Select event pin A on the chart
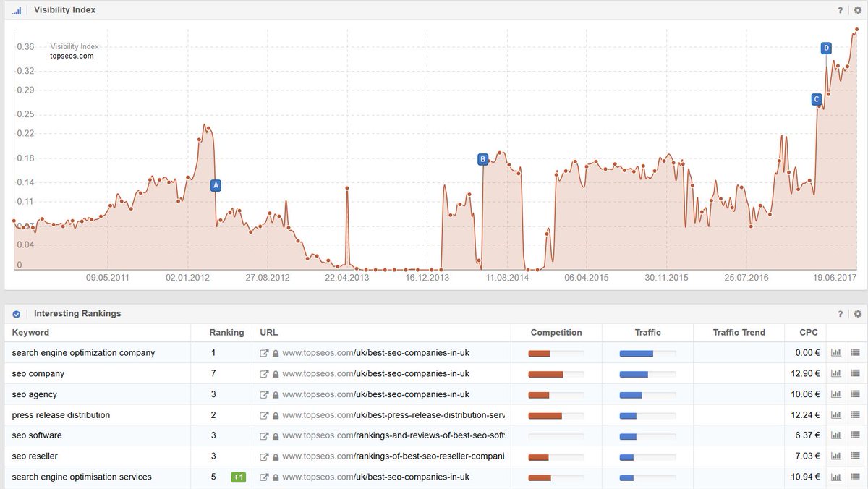Image resolution: width=868 pixels, height=489 pixels. (x=216, y=185)
